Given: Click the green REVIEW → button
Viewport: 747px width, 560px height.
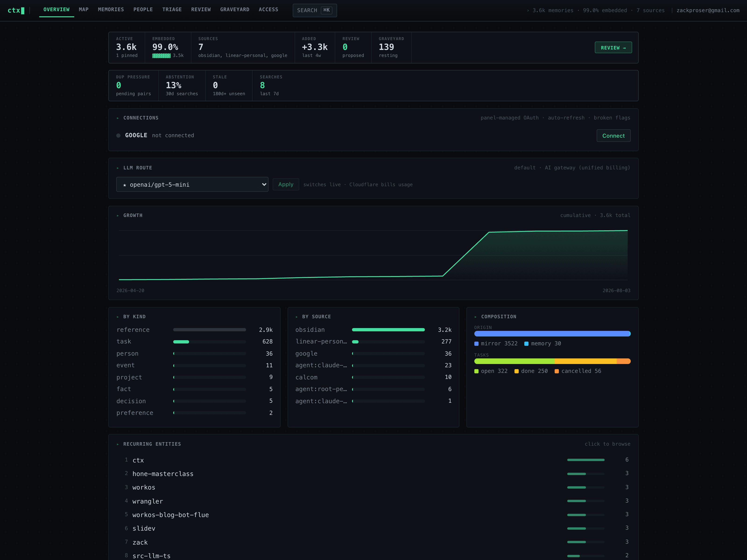Looking at the screenshot, I should pyautogui.click(x=613, y=48).
